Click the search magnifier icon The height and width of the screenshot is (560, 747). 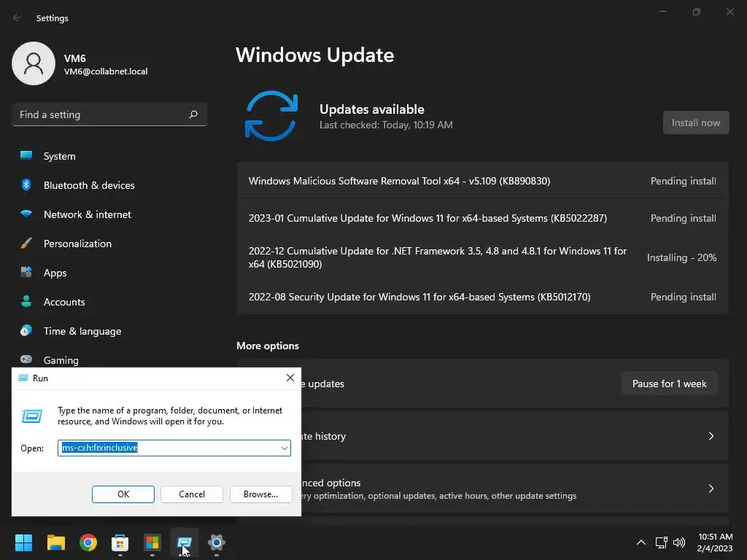point(193,114)
